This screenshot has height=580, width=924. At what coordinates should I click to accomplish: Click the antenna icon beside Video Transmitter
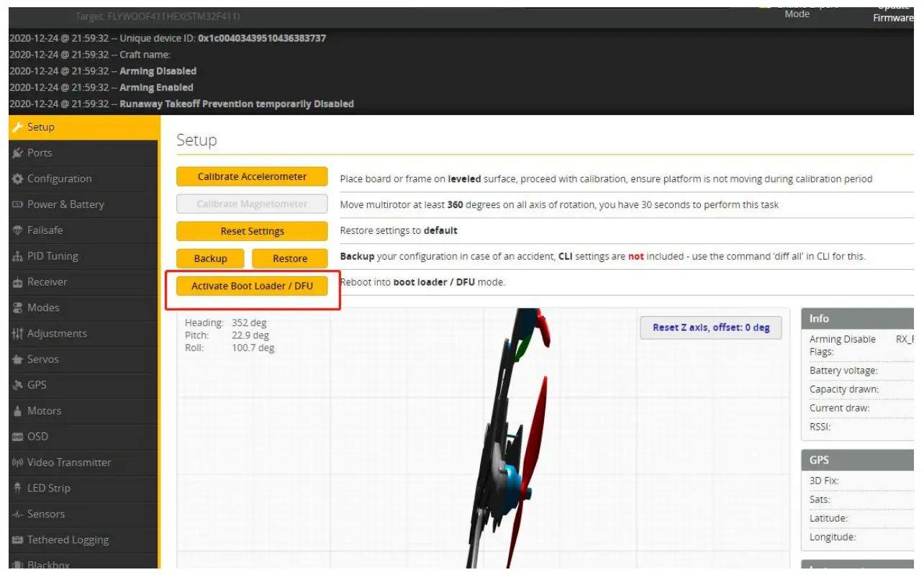(x=17, y=463)
